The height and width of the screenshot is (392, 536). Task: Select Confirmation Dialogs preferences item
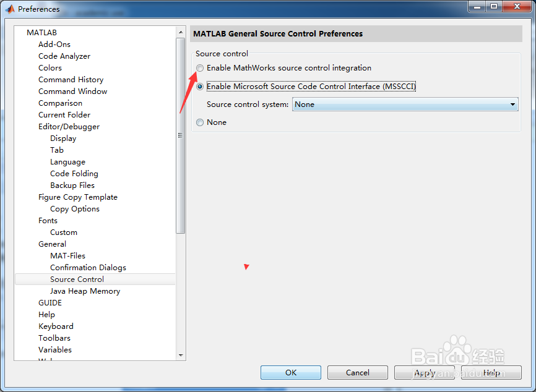tap(88, 267)
